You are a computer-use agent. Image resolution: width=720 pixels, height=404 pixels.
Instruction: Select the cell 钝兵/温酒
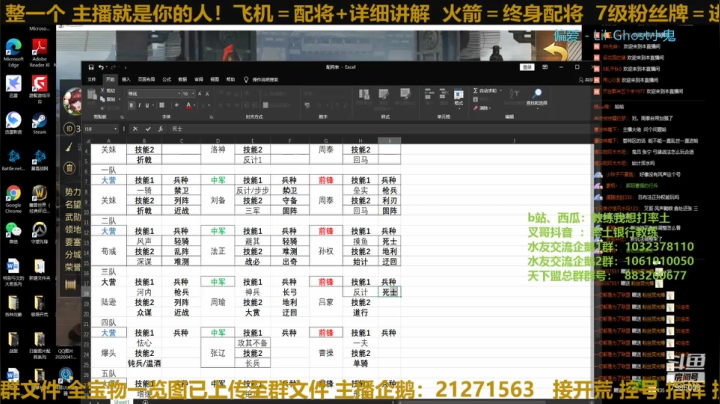coord(144,363)
